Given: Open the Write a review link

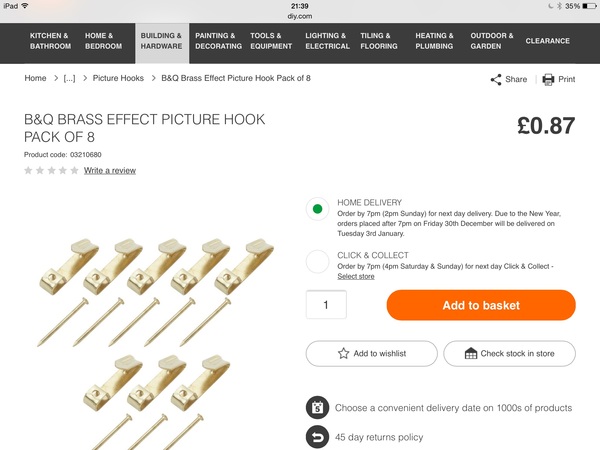Looking at the screenshot, I should pyautogui.click(x=110, y=171).
